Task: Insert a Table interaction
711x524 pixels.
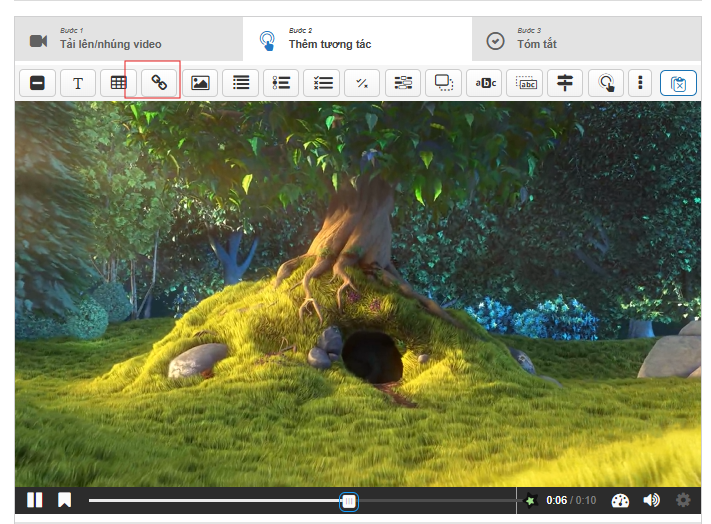Action: click(118, 83)
